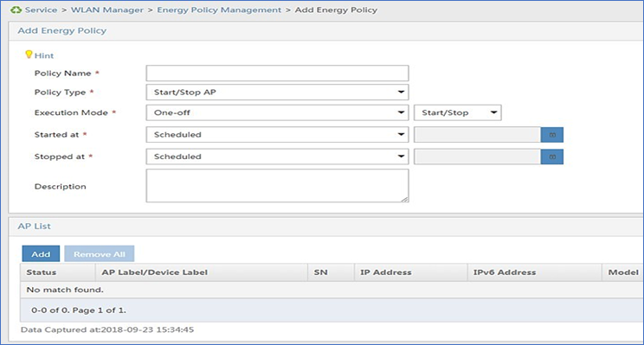This screenshot has width=644, height=345.
Task: Expand the Policy Type dropdown
Action: (x=277, y=93)
